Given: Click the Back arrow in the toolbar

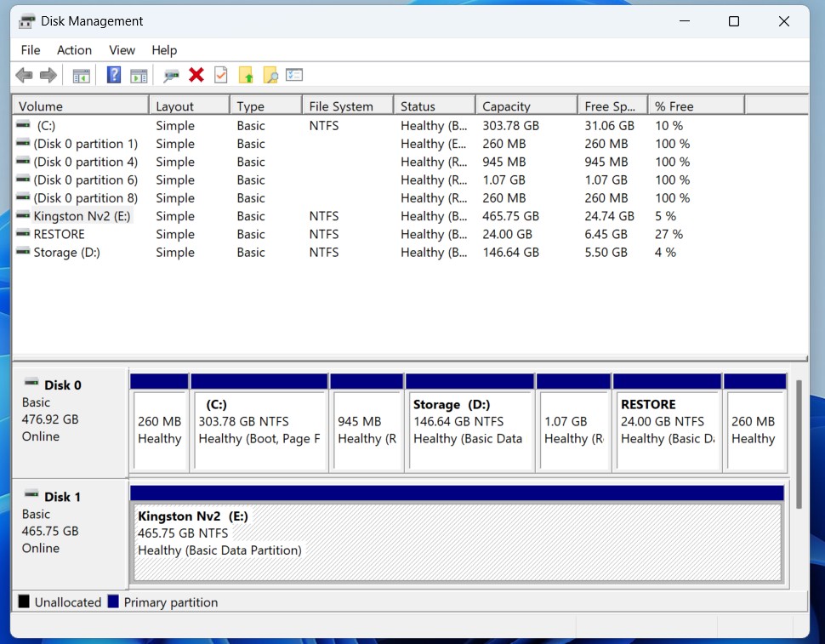Looking at the screenshot, I should point(24,76).
